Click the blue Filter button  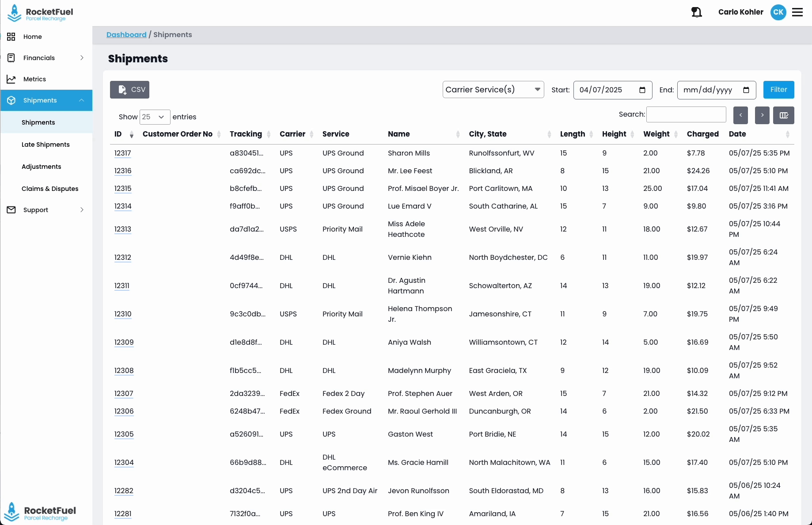click(x=778, y=90)
